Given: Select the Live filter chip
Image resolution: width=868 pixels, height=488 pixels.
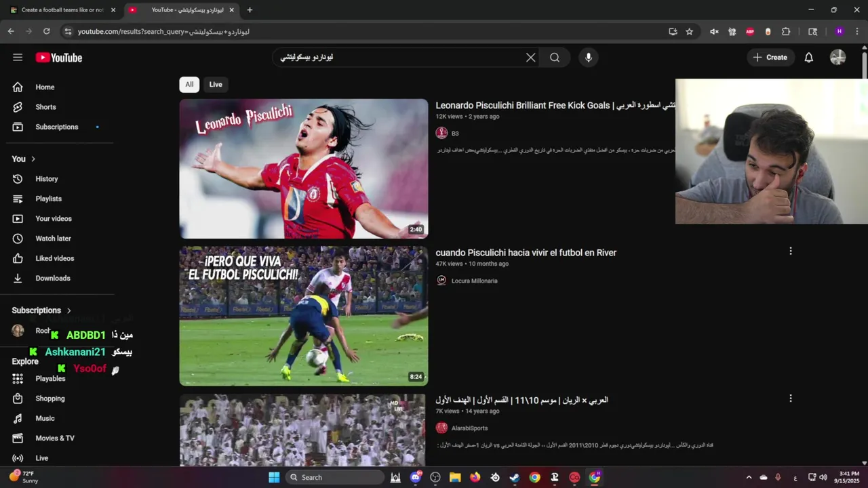Looking at the screenshot, I should [x=216, y=85].
